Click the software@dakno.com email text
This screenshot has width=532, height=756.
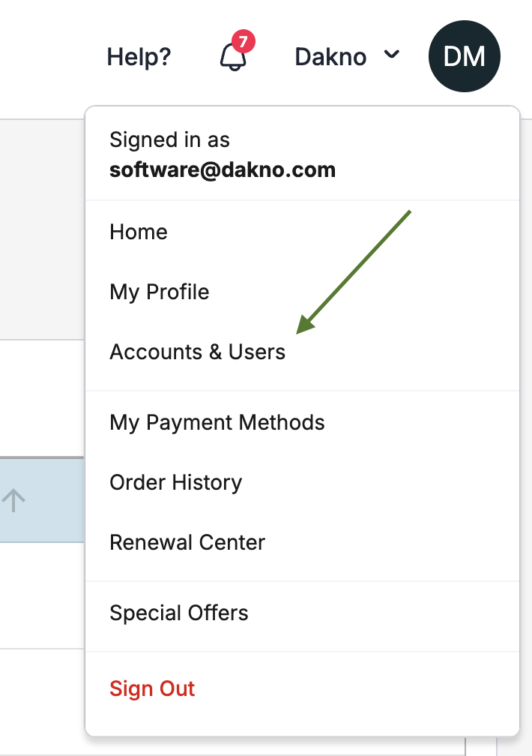pos(223,170)
